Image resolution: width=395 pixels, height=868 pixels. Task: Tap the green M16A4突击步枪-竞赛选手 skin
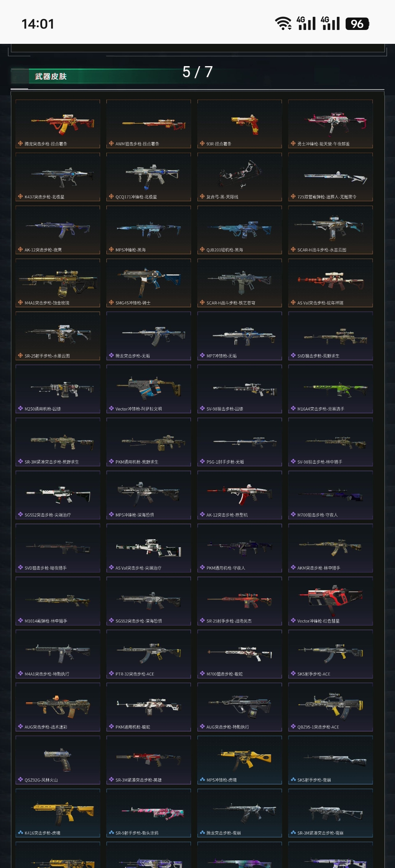click(x=331, y=389)
